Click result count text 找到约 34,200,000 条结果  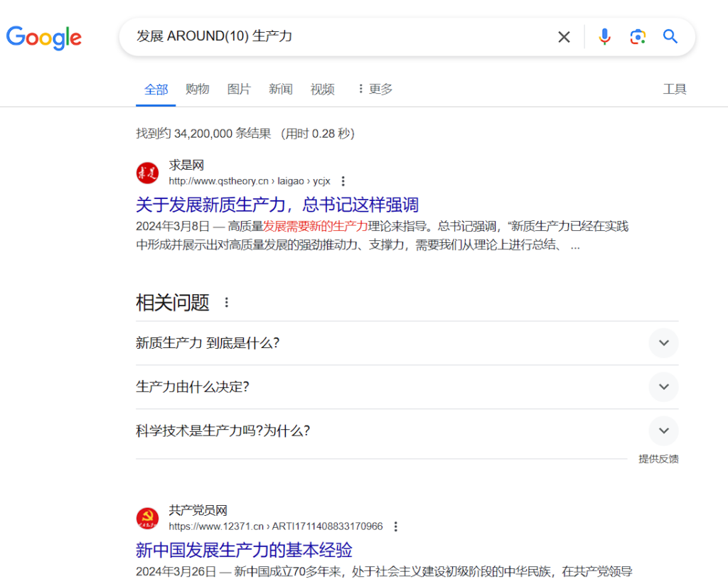click(203, 134)
